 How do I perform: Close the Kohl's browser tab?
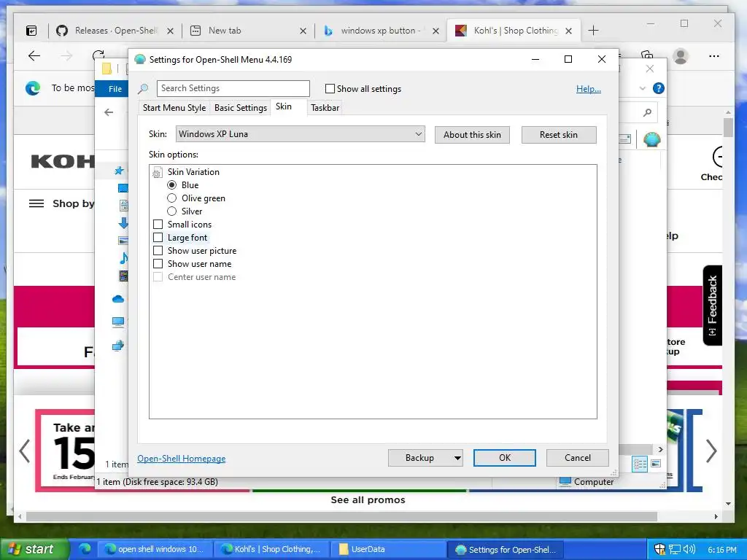[x=569, y=31]
